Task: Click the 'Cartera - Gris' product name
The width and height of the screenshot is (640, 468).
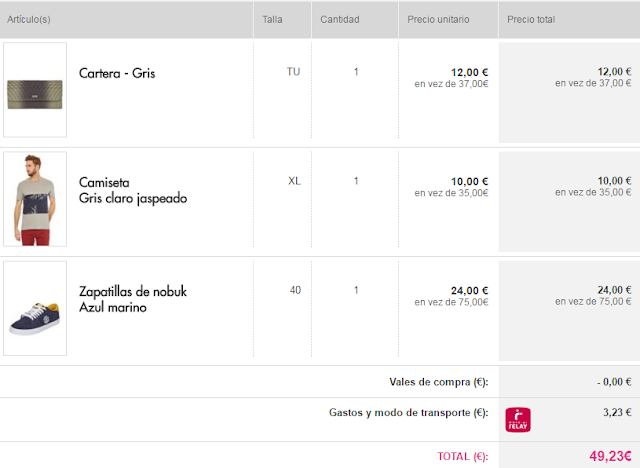Action: [x=117, y=73]
